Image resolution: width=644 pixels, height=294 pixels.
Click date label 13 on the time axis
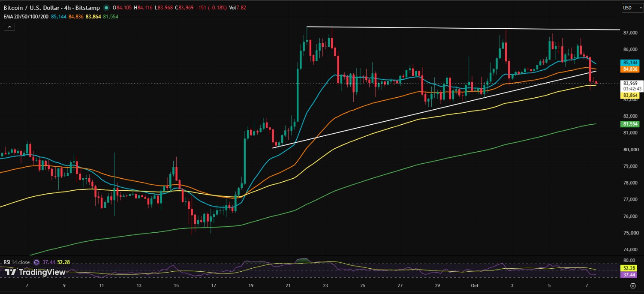(139, 285)
